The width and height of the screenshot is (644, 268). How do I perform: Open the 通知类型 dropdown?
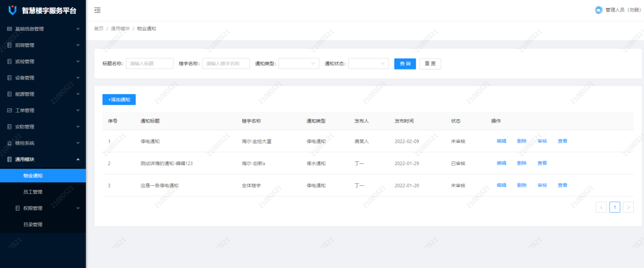point(298,63)
